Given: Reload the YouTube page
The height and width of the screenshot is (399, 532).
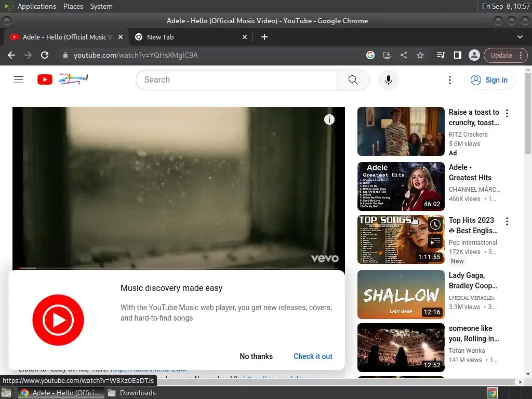Looking at the screenshot, I should [x=45, y=55].
